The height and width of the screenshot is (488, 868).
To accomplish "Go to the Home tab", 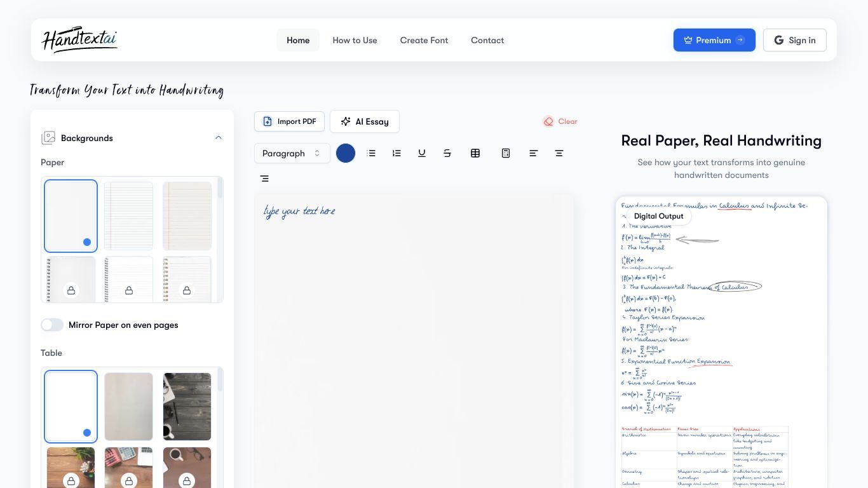I will point(298,40).
